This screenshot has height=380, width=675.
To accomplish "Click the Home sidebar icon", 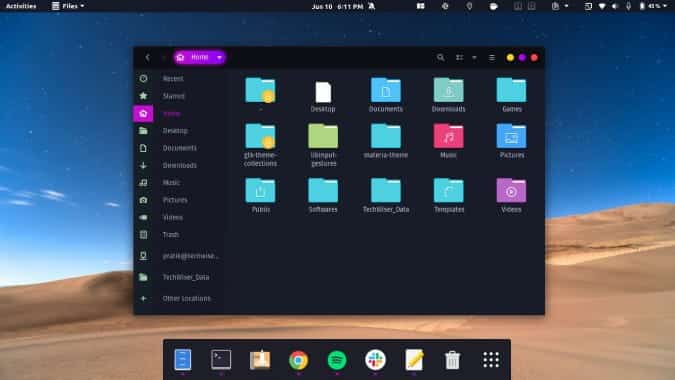I will (x=143, y=114).
